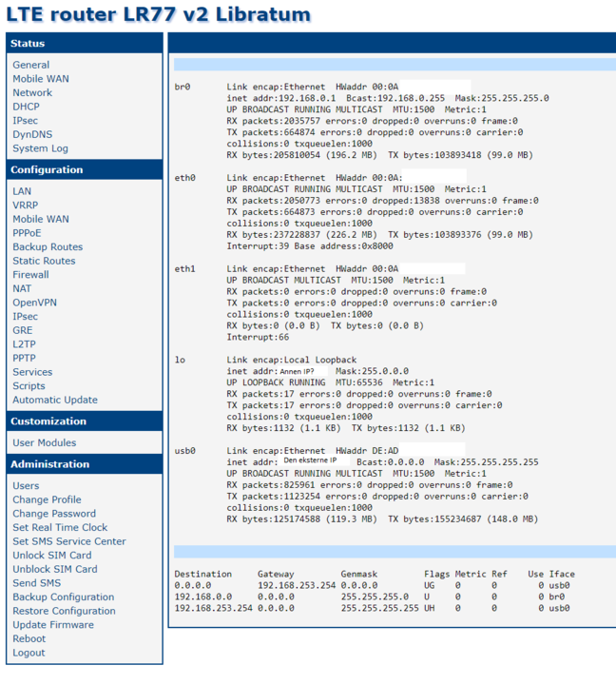
Task: Select the br0 interface name
Action: point(183,87)
